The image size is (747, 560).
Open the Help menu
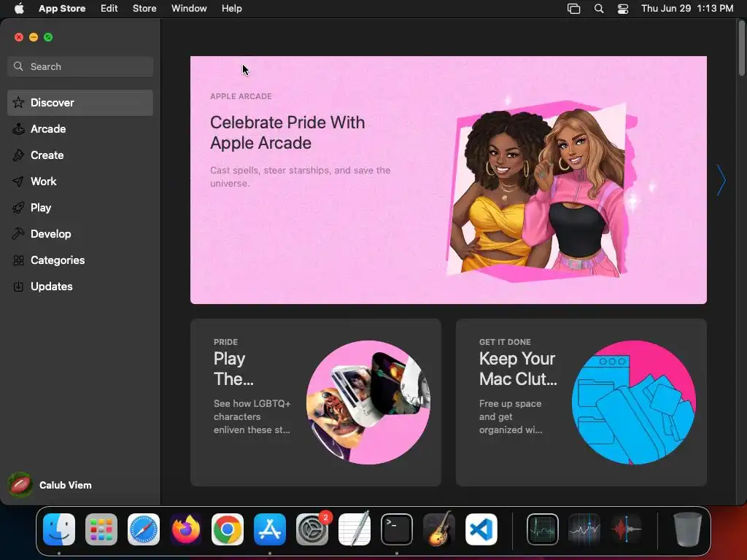point(231,9)
